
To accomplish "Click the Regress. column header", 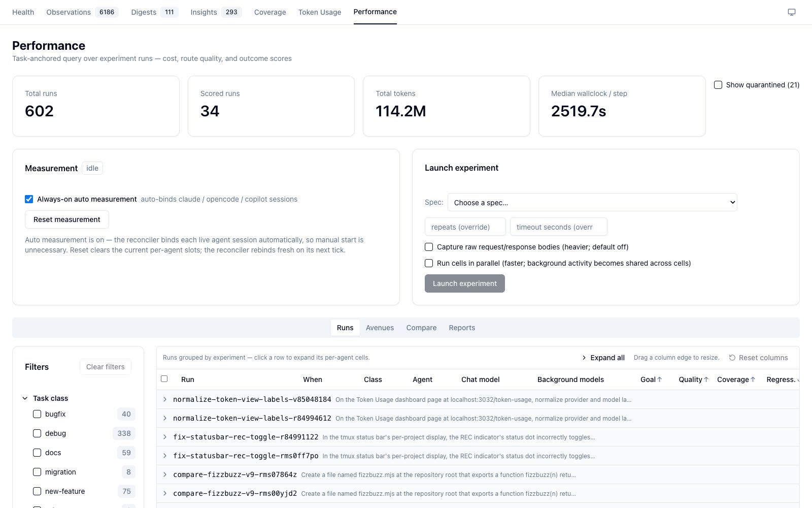I will point(781,379).
